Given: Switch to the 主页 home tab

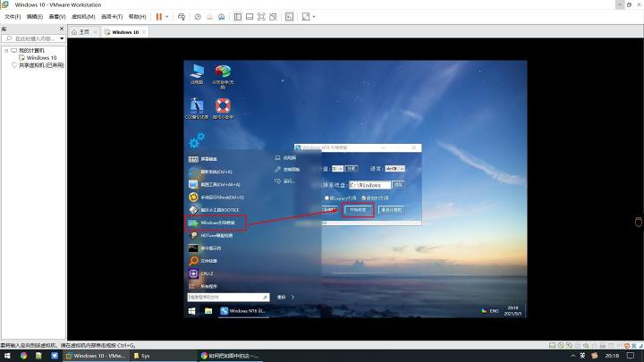Looking at the screenshot, I should tap(84, 32).
